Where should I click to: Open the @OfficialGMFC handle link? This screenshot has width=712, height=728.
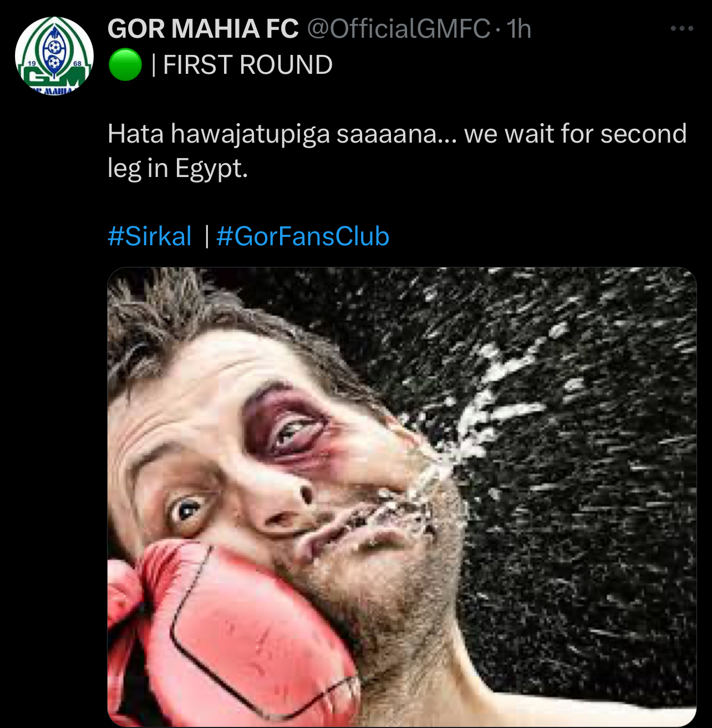click(399, 29)
